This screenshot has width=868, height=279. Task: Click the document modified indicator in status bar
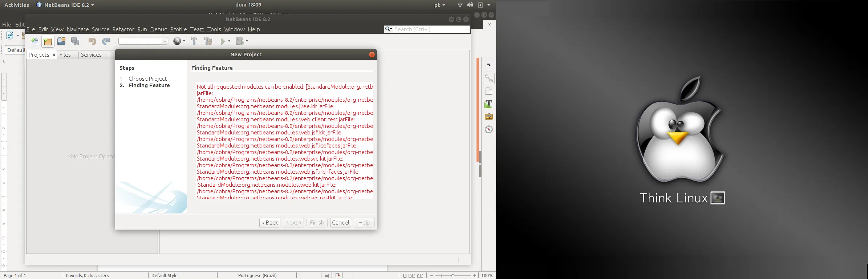coord(338,275)
